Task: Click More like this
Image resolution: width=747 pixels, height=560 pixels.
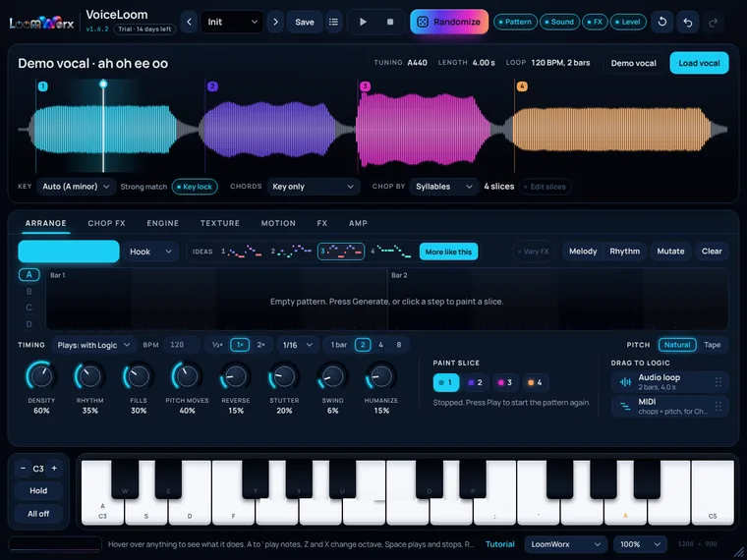Action: (x=448, y=252)
